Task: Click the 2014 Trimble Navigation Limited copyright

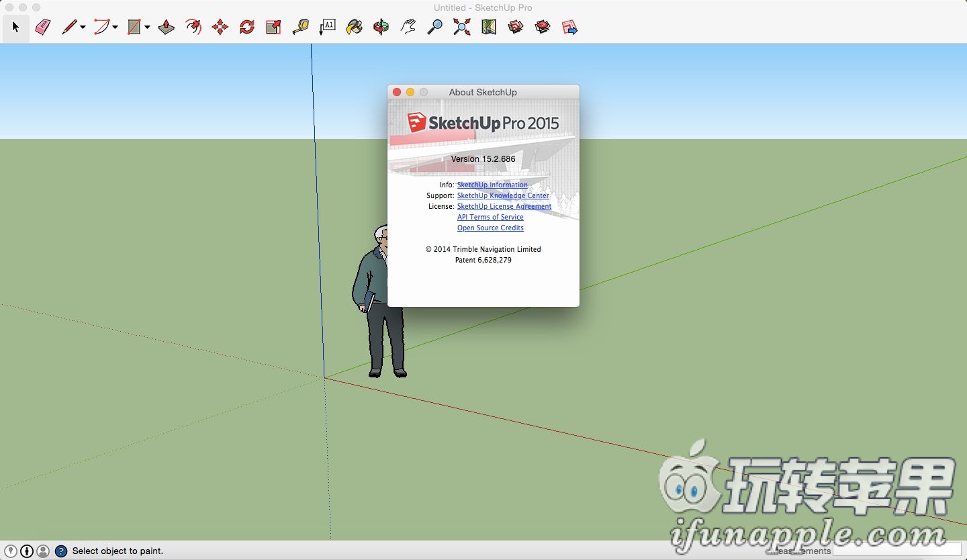Action: pos(483,249)
